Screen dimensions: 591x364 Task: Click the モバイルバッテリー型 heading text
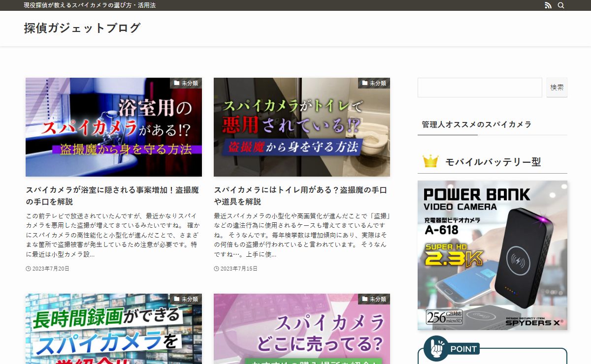[x=493, y=162]
